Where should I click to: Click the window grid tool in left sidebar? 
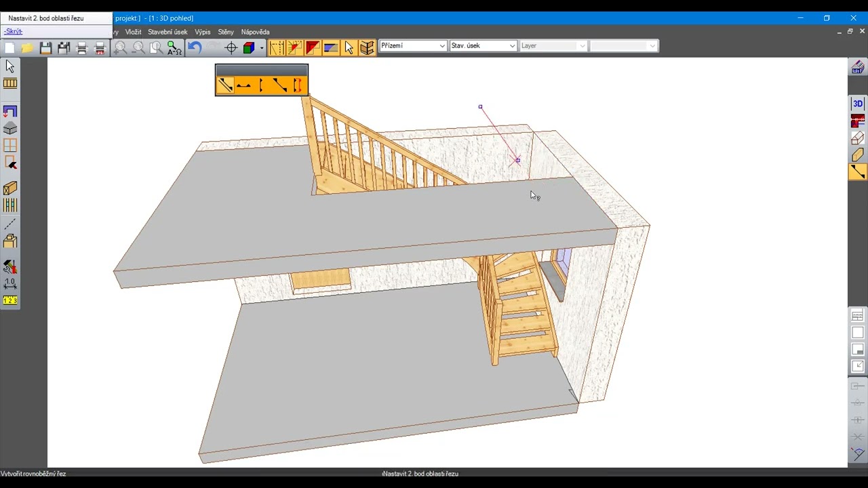[x=10, y=146]
